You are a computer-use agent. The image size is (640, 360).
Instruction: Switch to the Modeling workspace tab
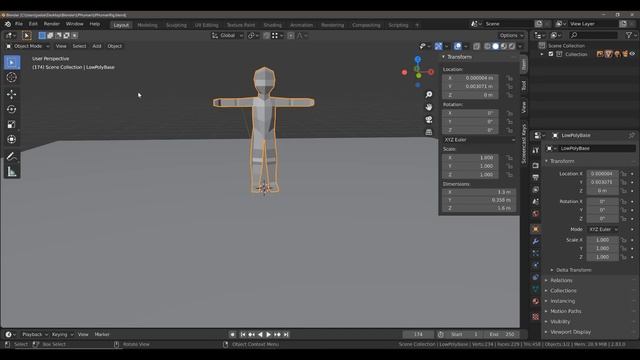point(147,25)
